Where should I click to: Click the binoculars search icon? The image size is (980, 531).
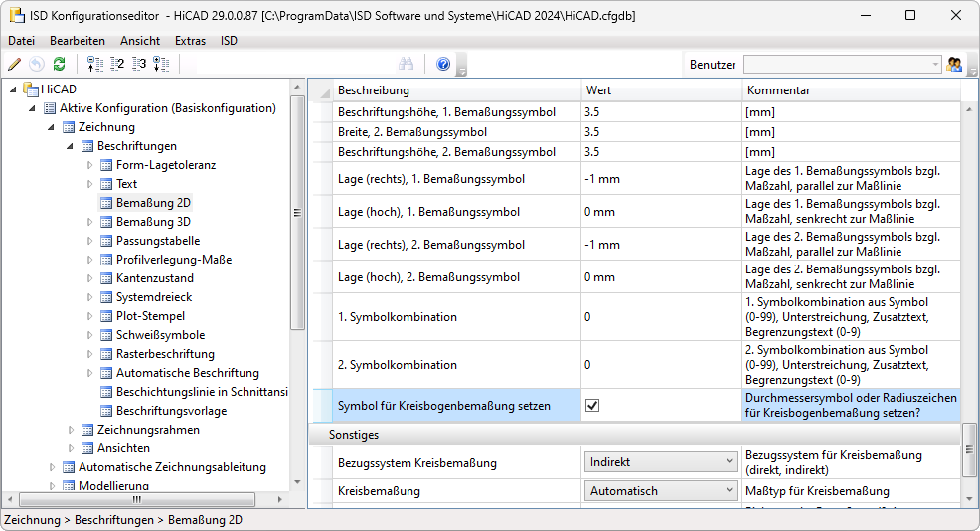(407, 64)
